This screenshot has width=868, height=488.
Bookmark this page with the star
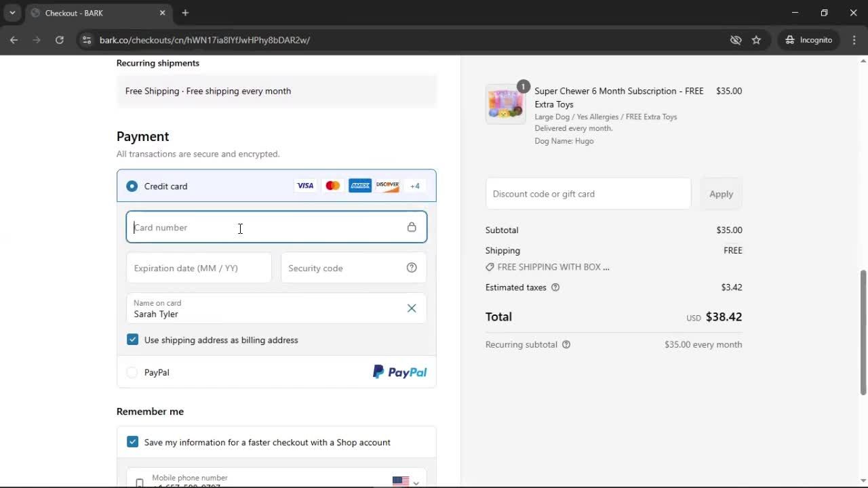(x=756, y=40)
